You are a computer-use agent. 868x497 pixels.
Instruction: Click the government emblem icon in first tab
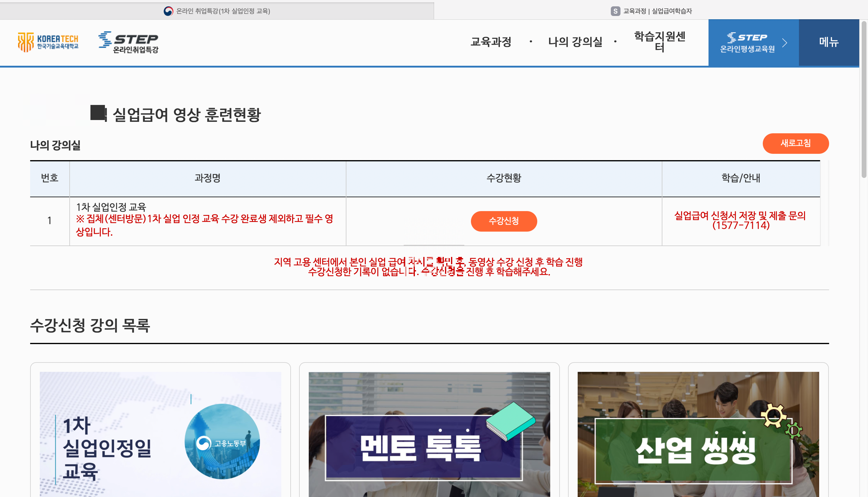point(168,11)
